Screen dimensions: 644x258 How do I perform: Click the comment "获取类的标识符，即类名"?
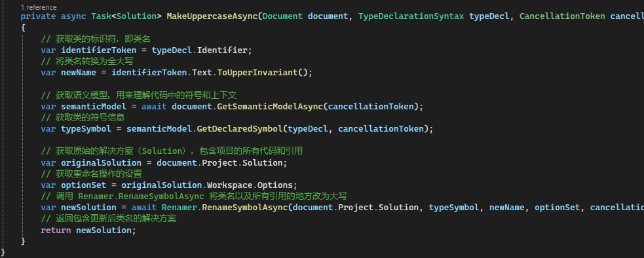(96, 39)
